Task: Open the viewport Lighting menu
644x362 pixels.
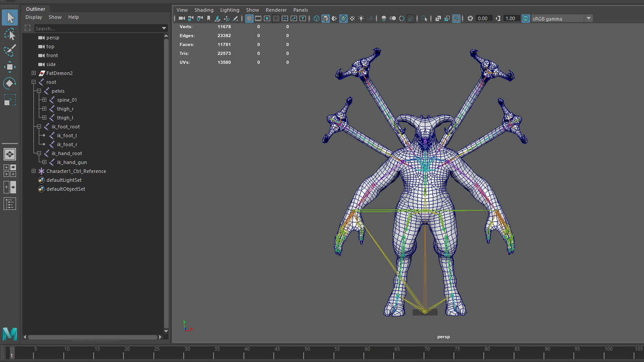Action: 229,10
